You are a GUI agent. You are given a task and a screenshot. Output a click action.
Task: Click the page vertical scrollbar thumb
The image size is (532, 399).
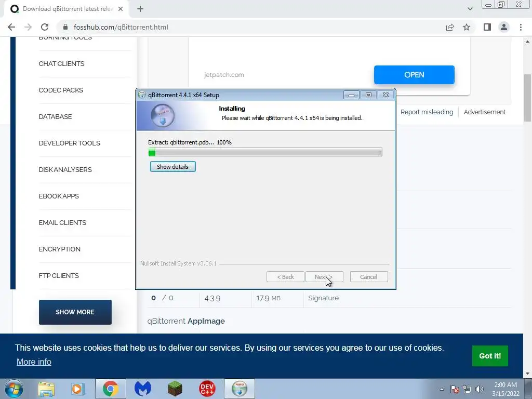(x=527, y=98)
